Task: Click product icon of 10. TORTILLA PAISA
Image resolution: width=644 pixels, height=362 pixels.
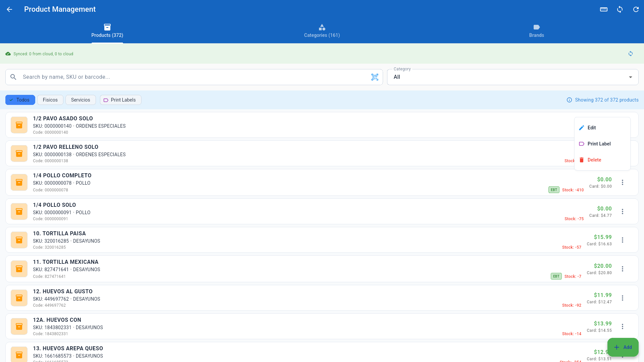Action: coord(19,240)
